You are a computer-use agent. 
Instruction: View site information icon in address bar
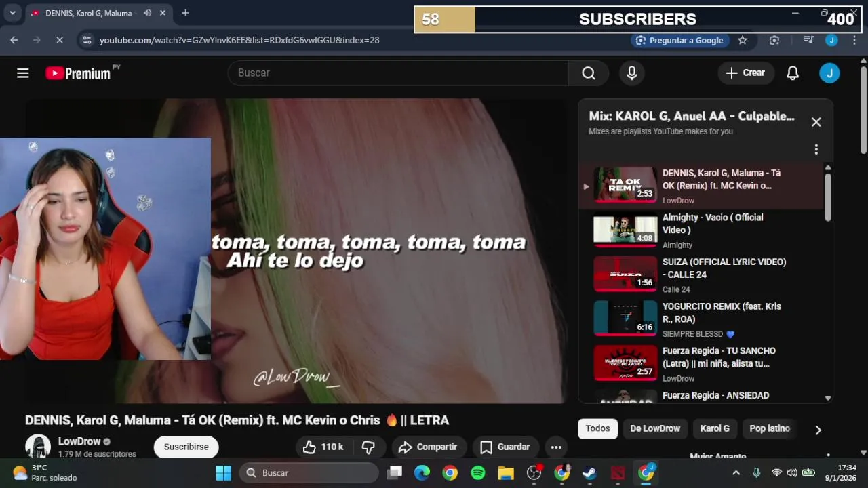click(87, 40)
